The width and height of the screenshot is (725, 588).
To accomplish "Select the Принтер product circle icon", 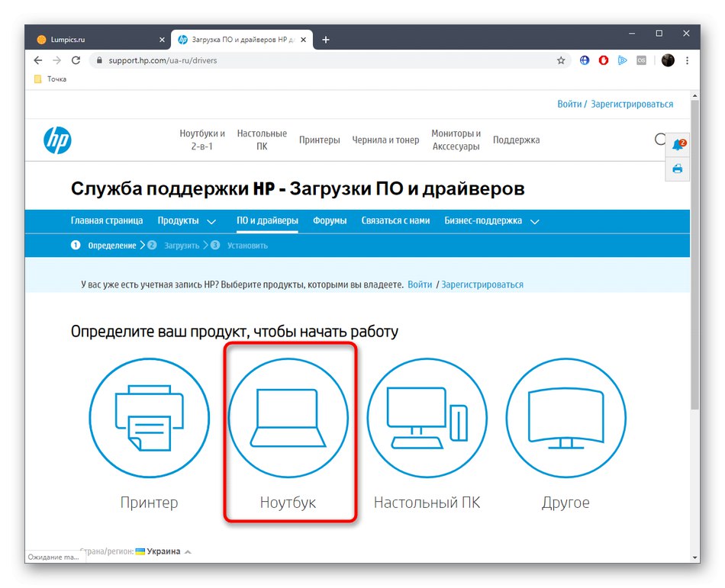I will point(150,418).
